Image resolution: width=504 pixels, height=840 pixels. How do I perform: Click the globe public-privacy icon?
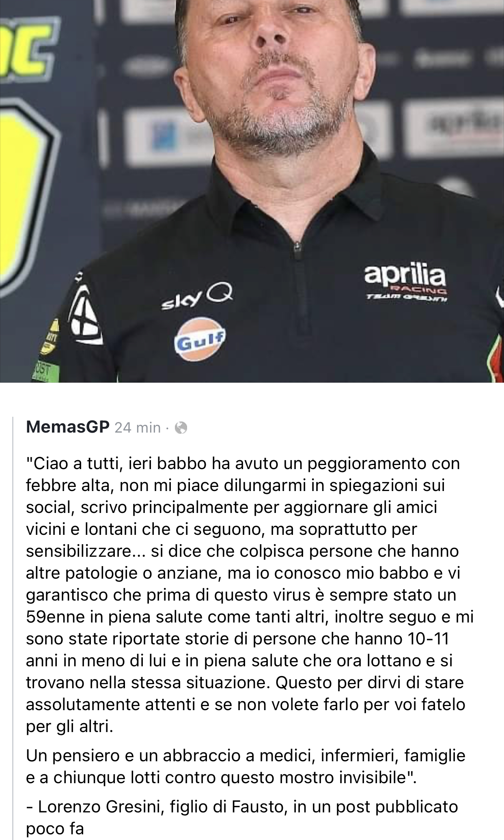[181, 428]
